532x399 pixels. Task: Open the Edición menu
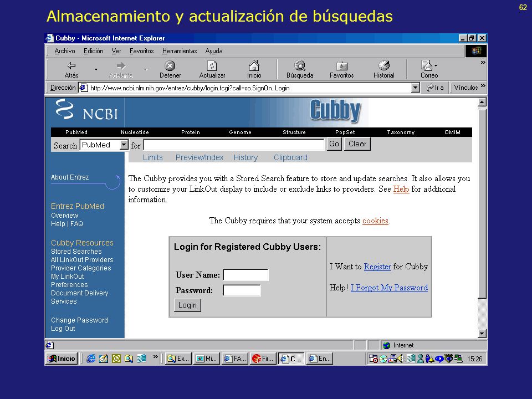[94, 51]
